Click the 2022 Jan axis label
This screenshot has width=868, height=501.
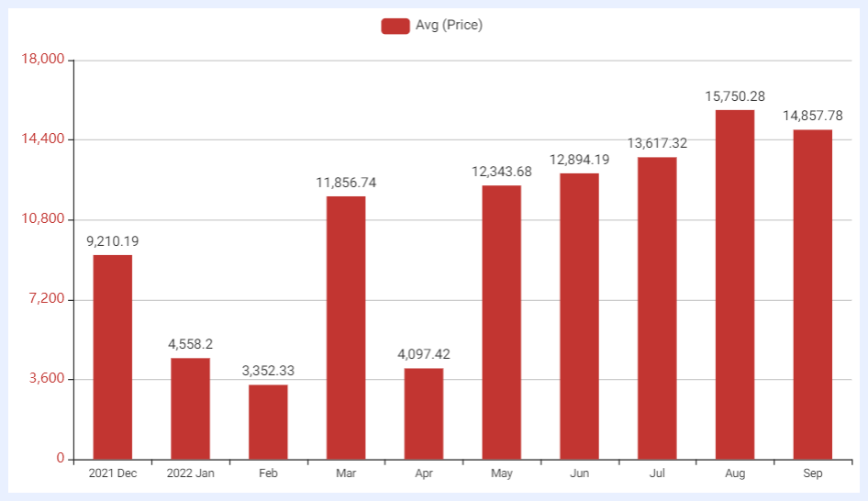click(191, 473)
